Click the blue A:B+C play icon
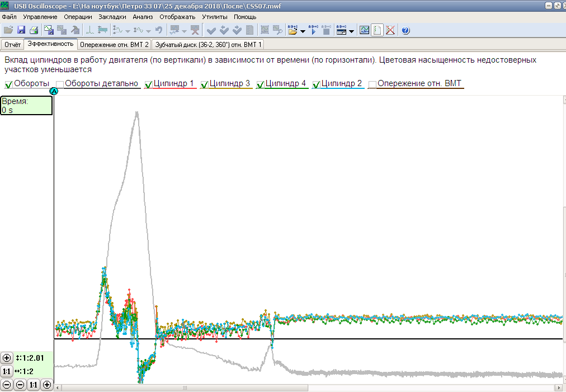 pyautogui.click(x=313, y=30)
